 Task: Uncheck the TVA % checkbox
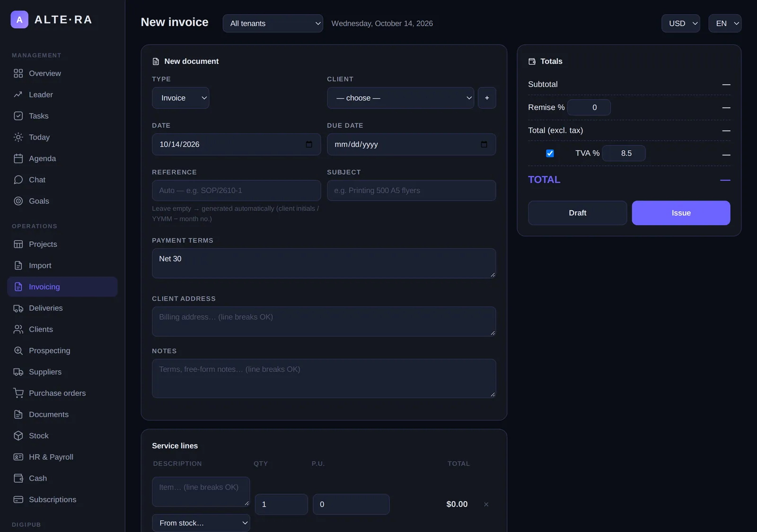point(550,153)
